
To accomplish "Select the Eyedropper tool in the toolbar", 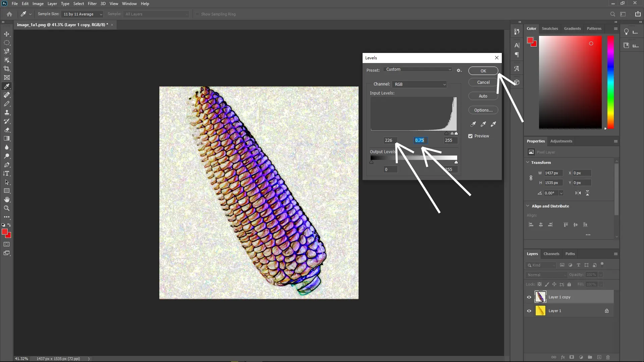I will pos(7,86).
